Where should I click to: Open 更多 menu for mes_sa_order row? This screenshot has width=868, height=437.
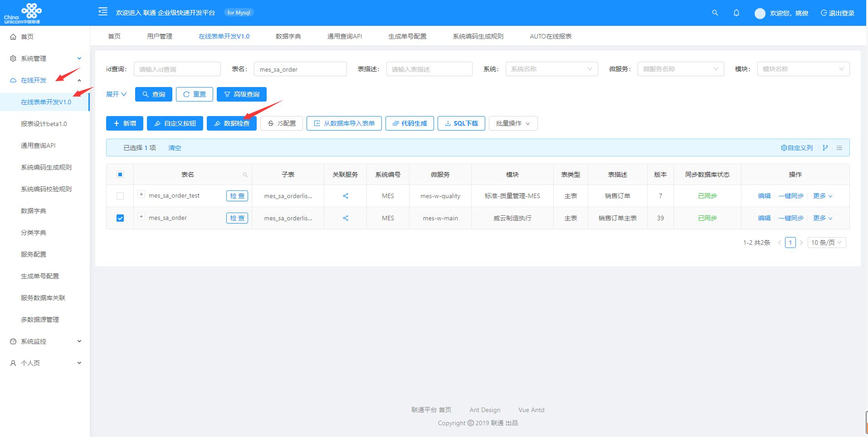823,218
